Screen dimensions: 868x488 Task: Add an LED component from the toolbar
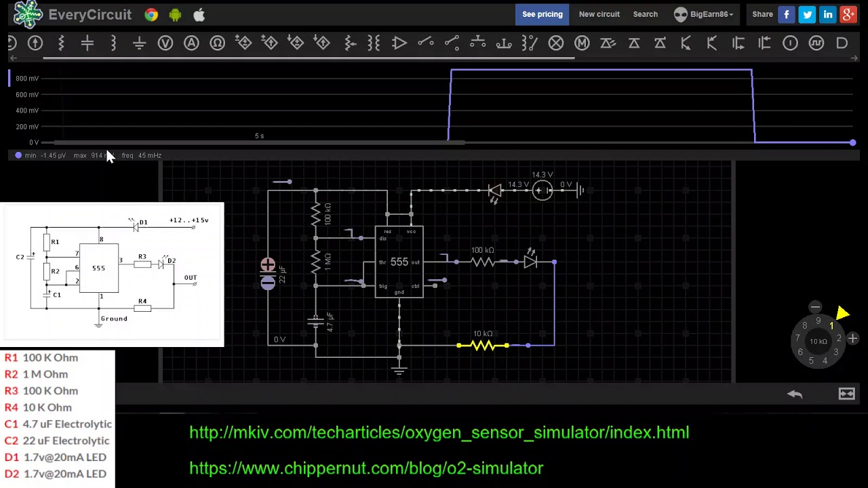[608, 43]
